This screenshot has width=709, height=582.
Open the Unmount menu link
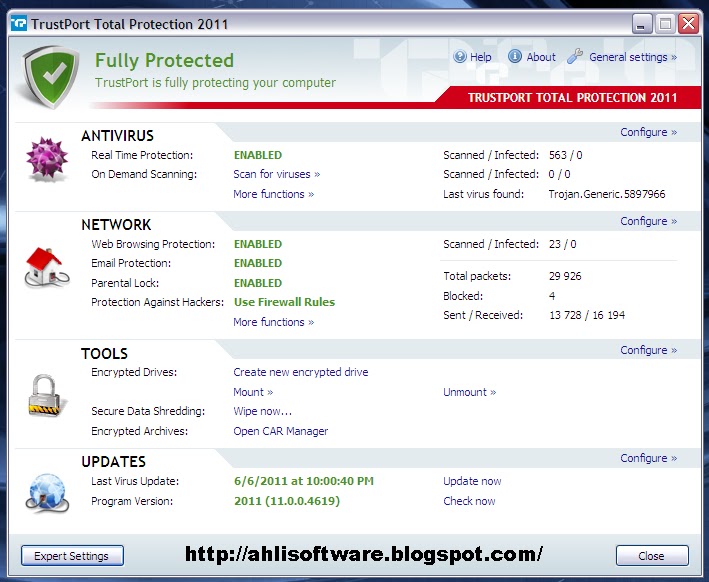click(469, 392)
